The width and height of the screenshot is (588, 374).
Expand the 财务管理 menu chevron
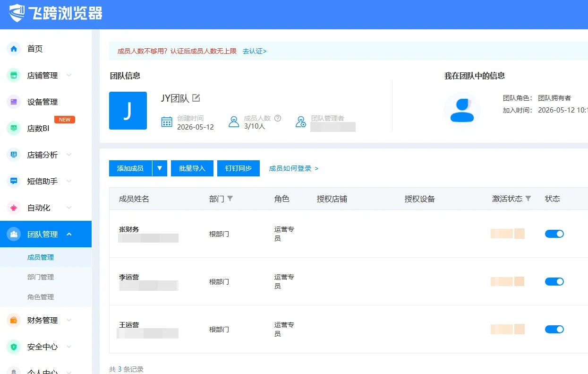click(x=69, y=320)
